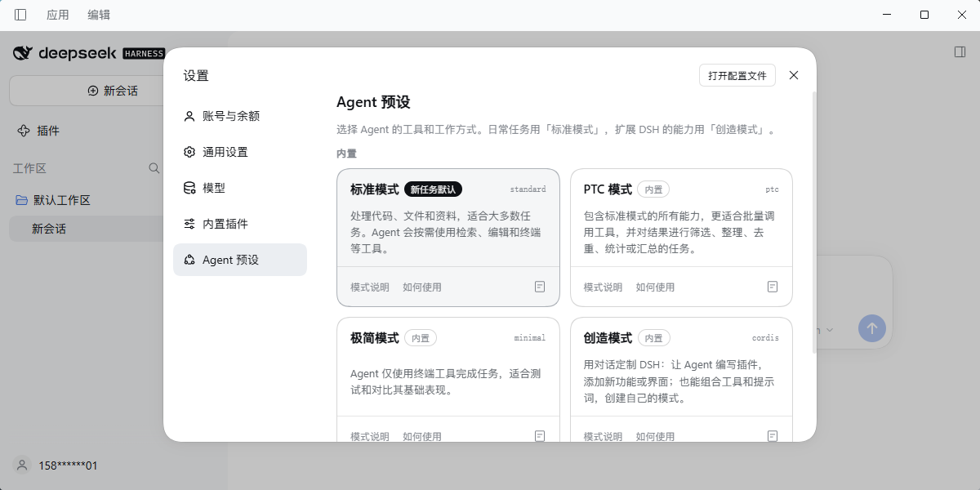Choose the 标准模式 preset title

click(375, 189)
